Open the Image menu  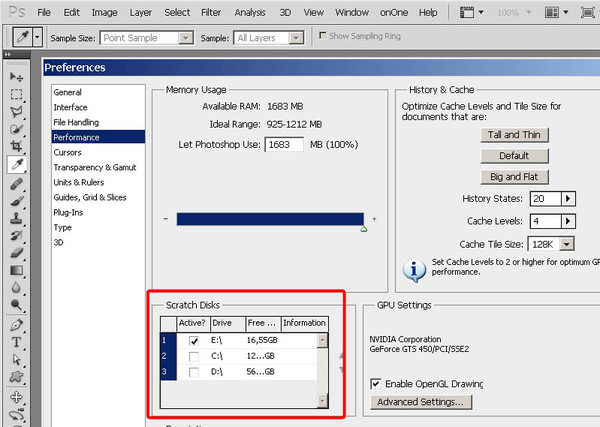pos(104,13)
